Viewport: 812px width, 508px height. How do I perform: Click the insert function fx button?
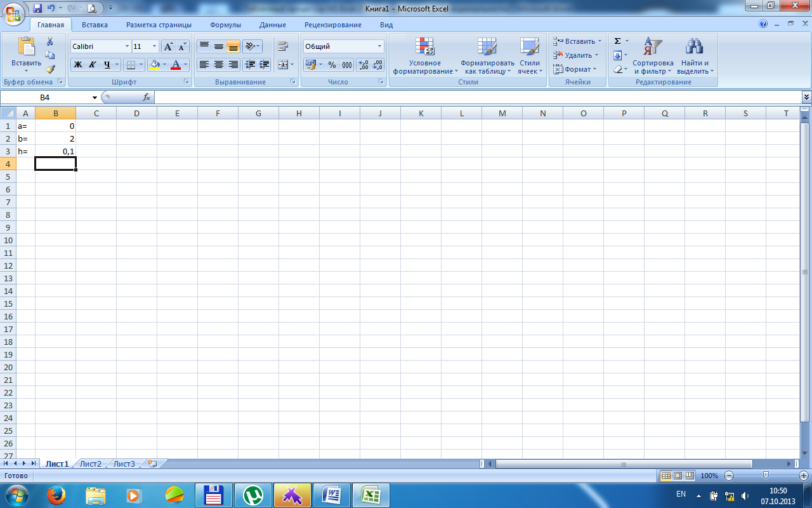point(147,97)
